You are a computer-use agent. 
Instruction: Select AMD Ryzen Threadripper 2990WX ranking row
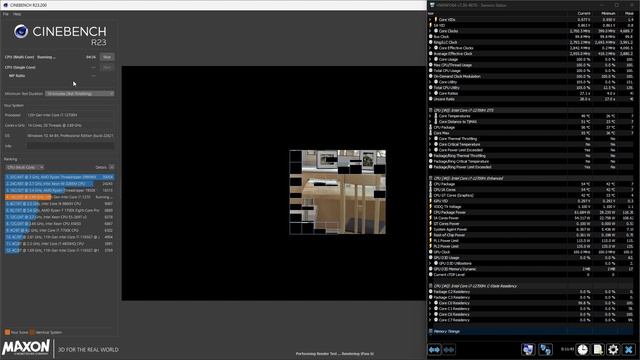tap(60, 177)
